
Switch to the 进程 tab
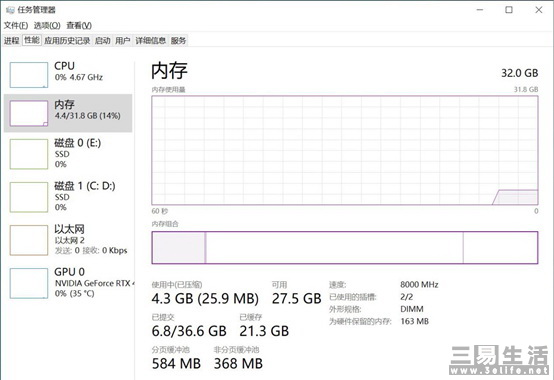pos(12,41)
